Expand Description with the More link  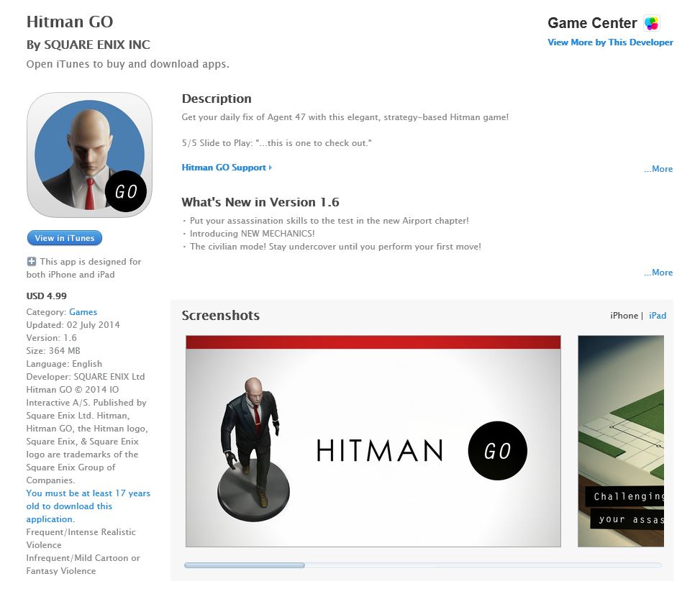[x=658, y=169]
